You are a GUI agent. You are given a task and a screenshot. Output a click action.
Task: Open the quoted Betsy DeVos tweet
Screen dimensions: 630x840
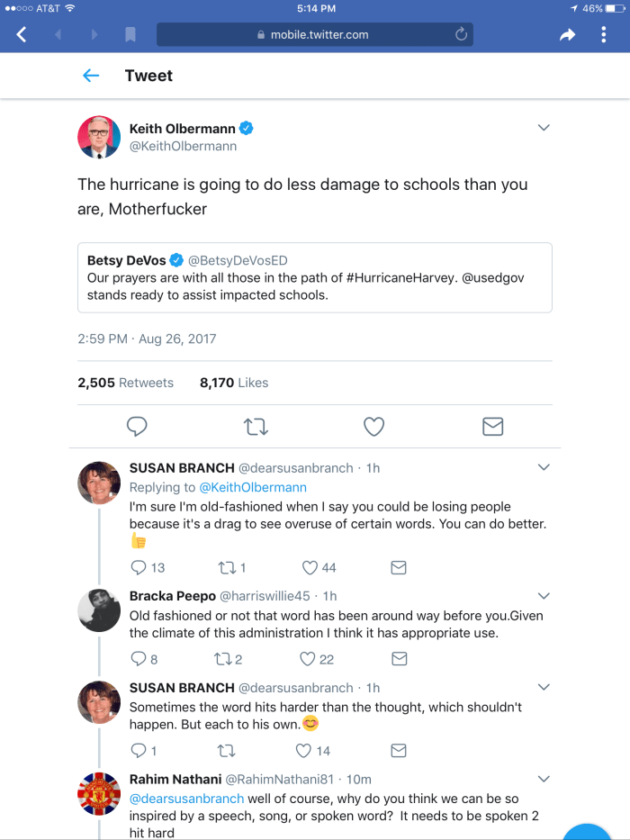point(314,277)
